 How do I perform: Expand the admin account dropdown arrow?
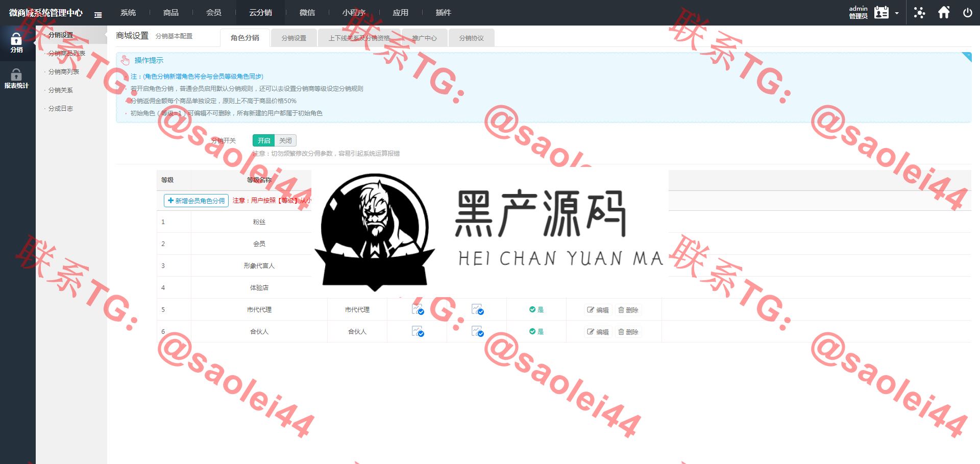[x=897, y=13]
